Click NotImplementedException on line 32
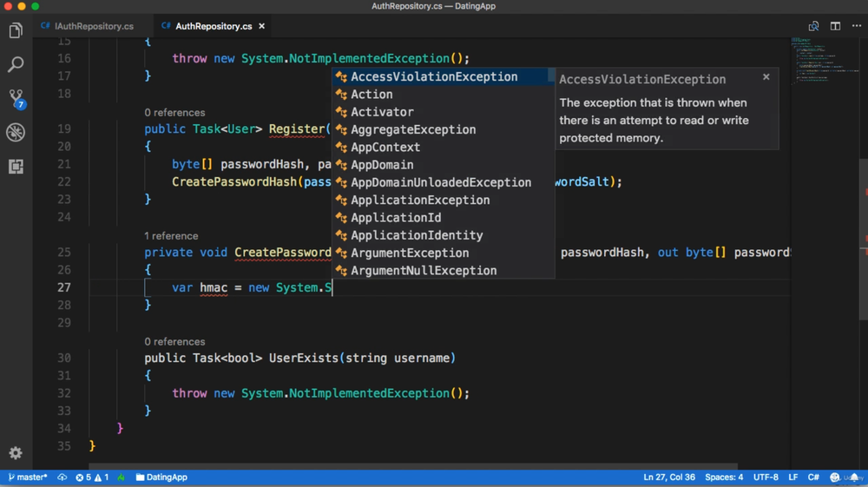 [369, 393]
